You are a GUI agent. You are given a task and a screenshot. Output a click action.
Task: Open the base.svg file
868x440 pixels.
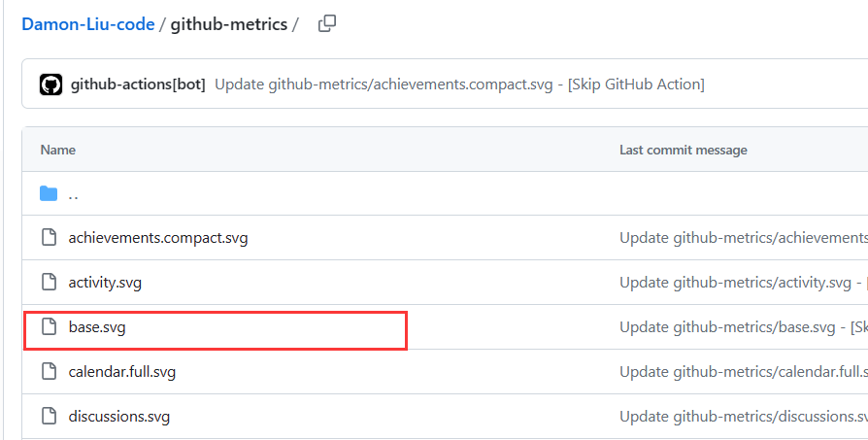pos(97,327)
